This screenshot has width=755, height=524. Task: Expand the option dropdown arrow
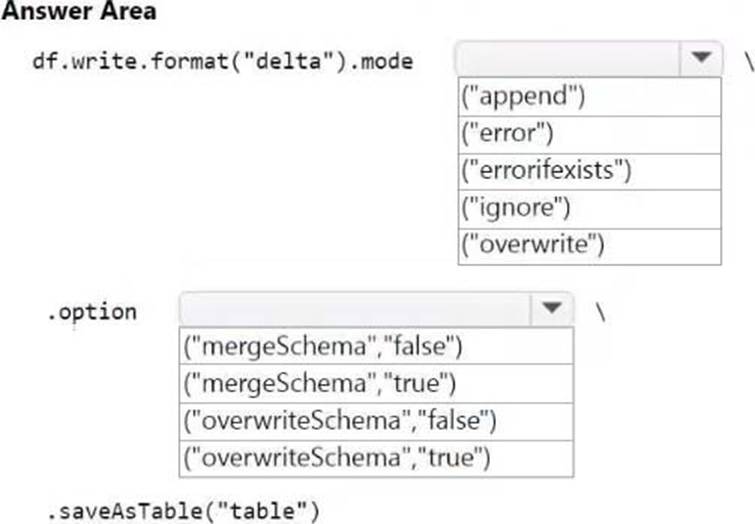pos(553,309)
